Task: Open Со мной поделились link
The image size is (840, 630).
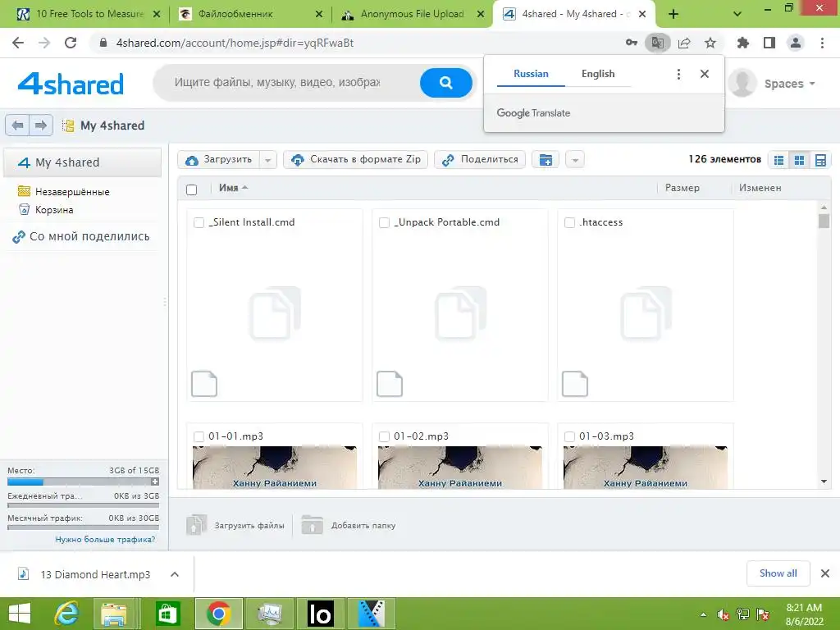Action: pyautogui.click(x=81, y=236)
